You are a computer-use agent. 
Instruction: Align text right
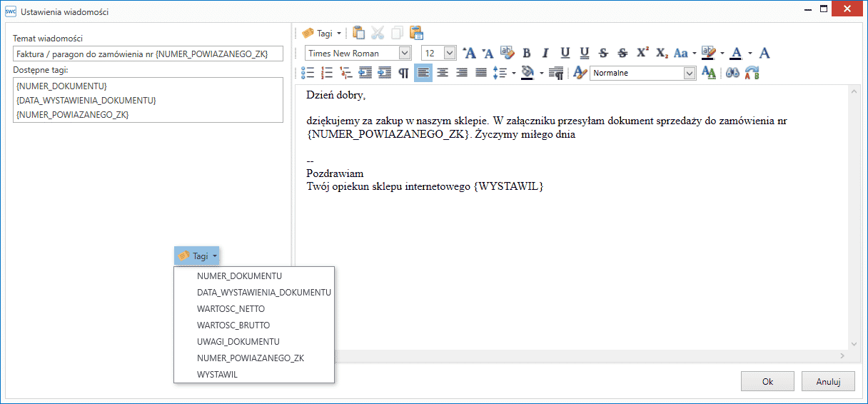462,73
